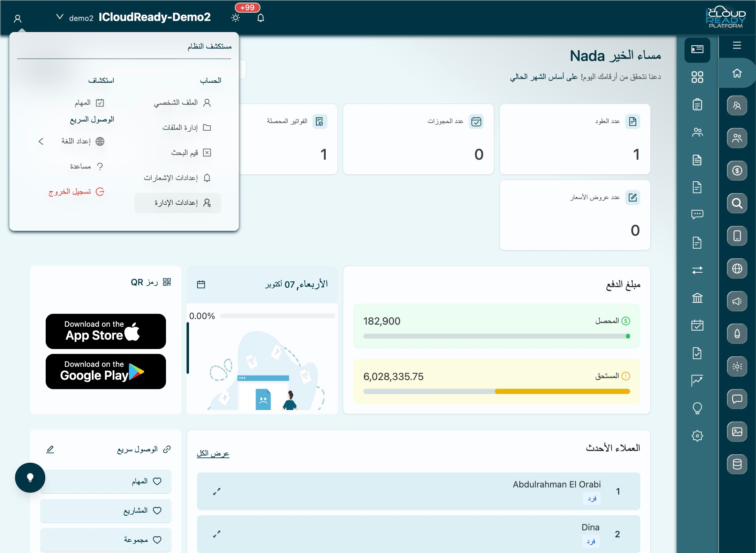Go to Home via house sidebar icon
756x553 pixels.
tap(737, 73)
